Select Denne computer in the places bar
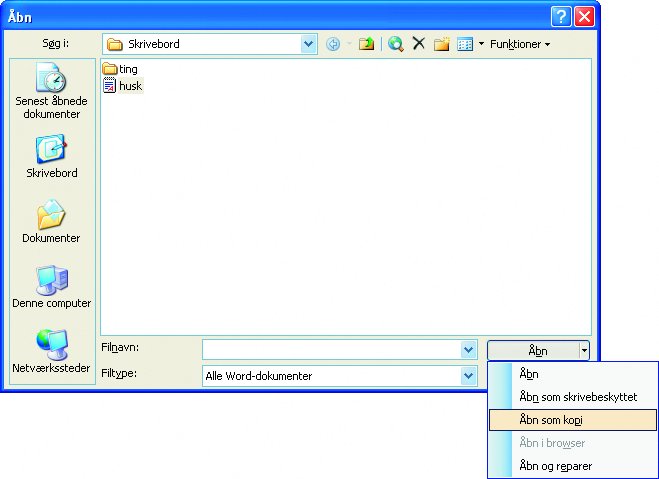Screen dimensions: 659x479 [52, 287]
